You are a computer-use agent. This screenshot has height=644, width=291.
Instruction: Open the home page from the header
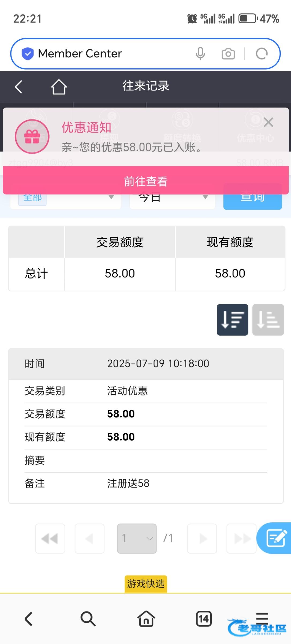click(x=59, y=87)
